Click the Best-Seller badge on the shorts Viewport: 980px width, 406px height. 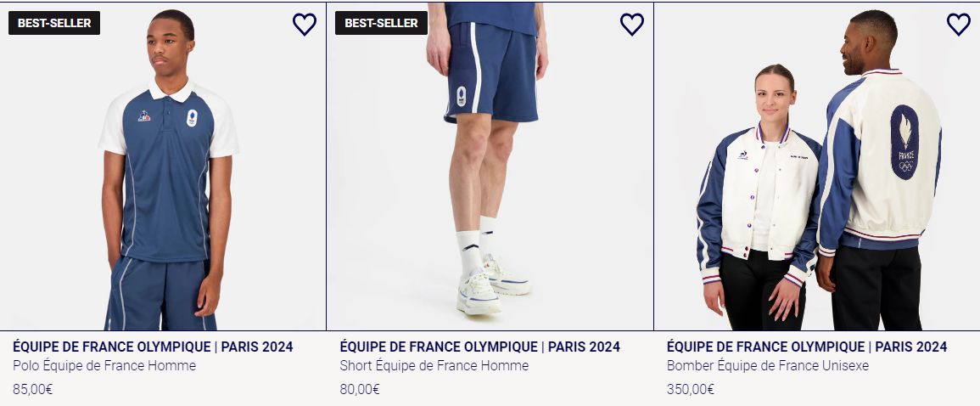(x=381, y=23)
